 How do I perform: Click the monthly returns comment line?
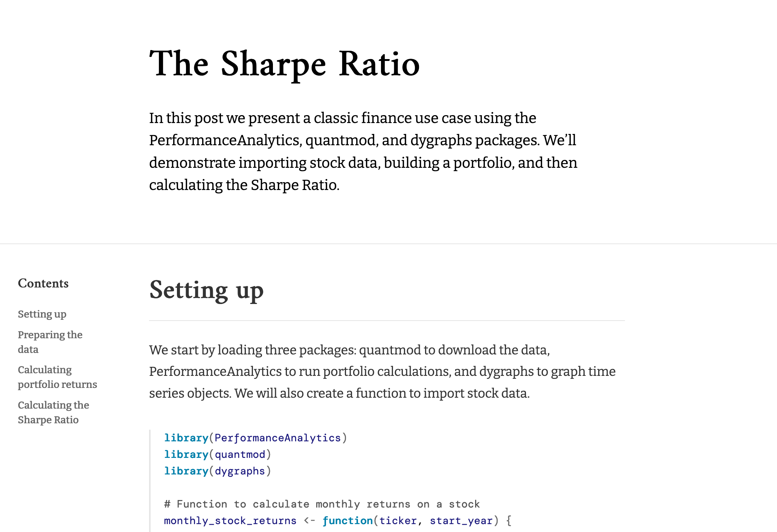click(x=321, y=504)
